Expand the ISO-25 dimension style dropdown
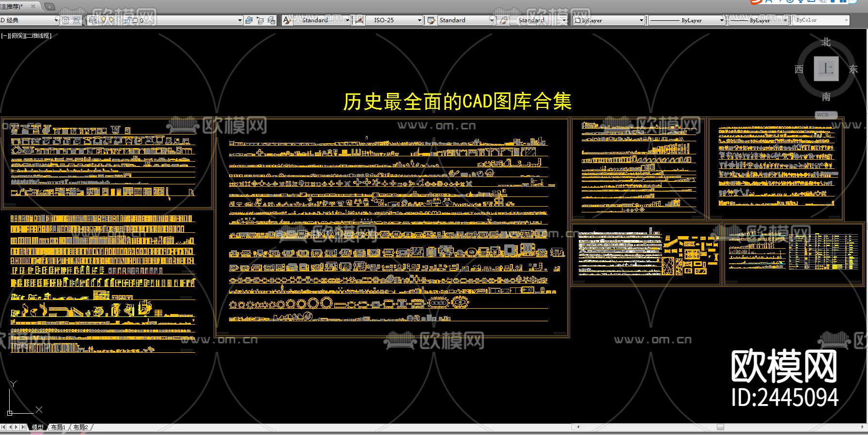The width and height of the screenshot is (868, 435). point(419,20)
